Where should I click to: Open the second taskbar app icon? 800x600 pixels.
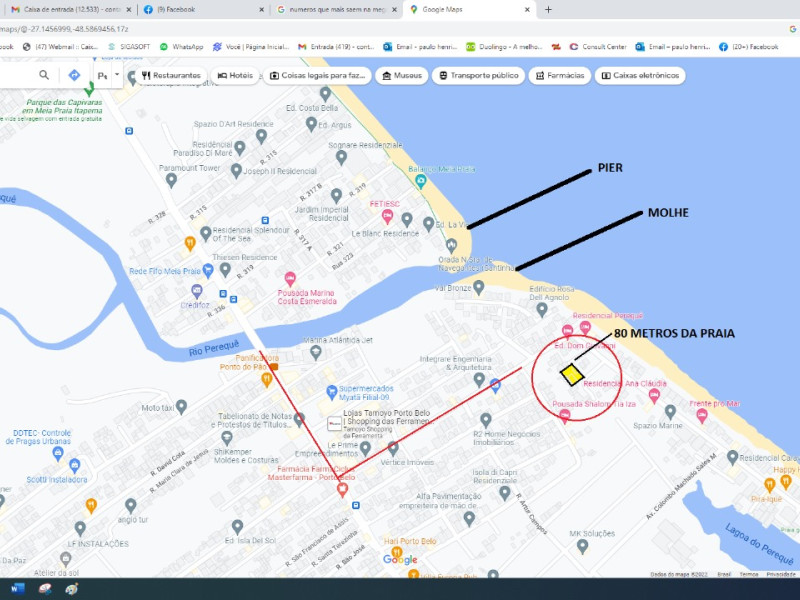(x=45, y=588)
